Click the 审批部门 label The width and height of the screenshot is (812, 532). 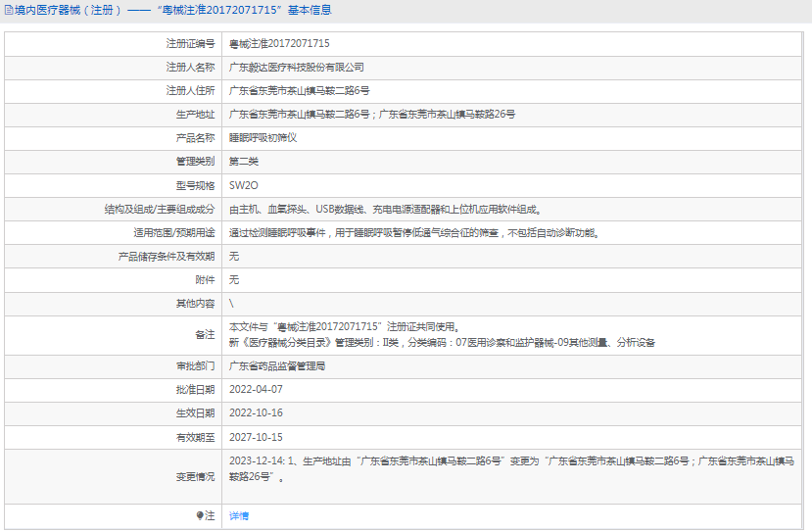[x=195, y=366]
